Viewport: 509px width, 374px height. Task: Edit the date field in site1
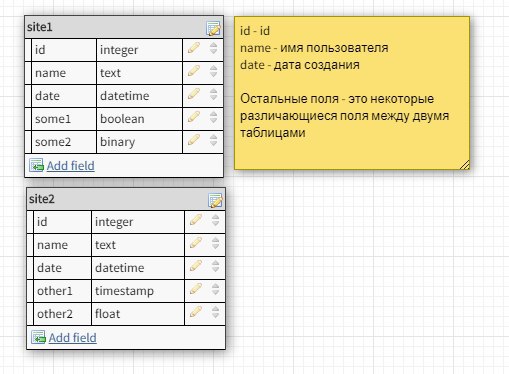coord(194,94)
